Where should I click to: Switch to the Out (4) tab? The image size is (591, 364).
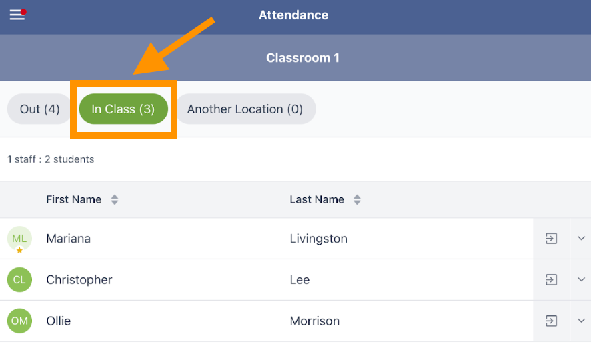pyautogui.click(x=40, y=109)
